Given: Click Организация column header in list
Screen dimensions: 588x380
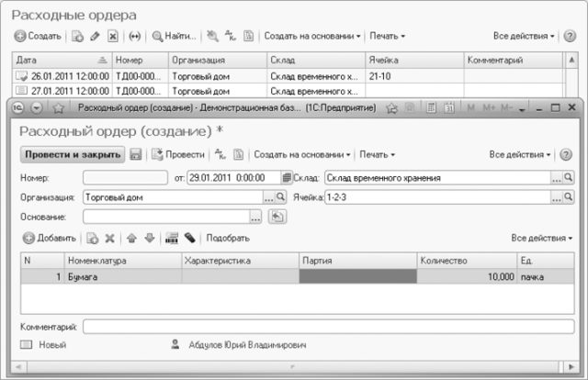Looking at the screenshot, I should tap(218, 60).
